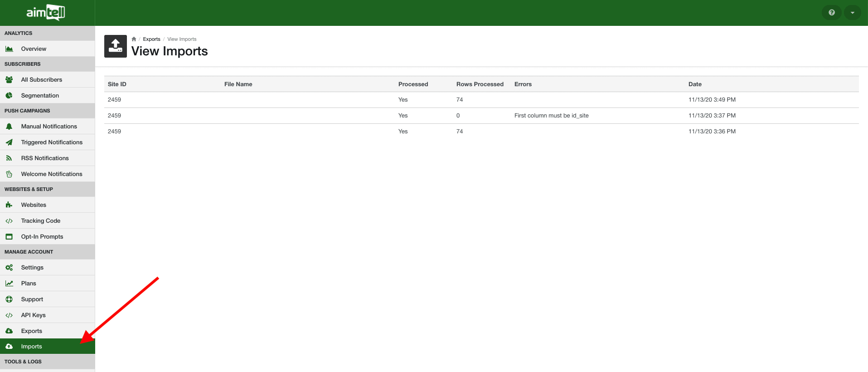Go to Exports in the breadcrumb

coord(151,39)
